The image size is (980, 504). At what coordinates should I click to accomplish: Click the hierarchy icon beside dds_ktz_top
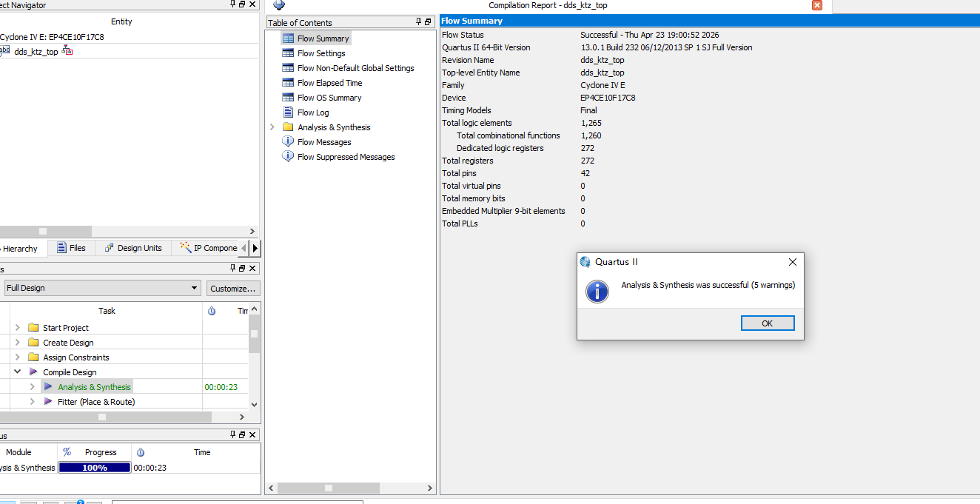click(x=67, y=51)
